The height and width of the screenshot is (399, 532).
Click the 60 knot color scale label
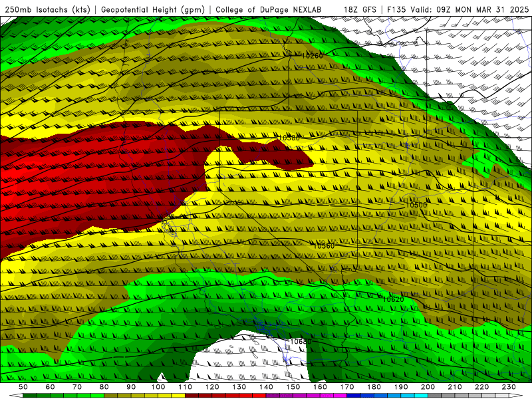point(51,387)
